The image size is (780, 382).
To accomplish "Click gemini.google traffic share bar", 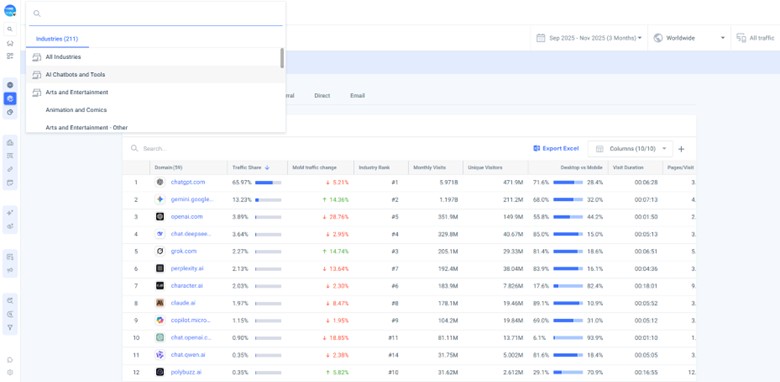I will [268, 200].
